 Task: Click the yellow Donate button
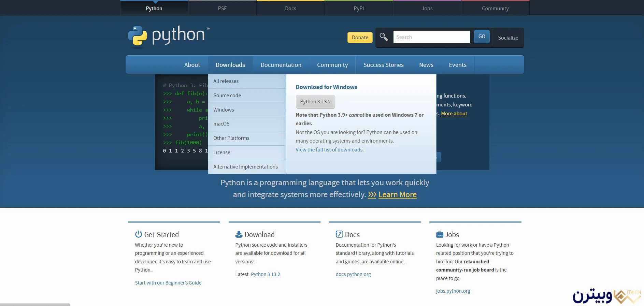360,38
